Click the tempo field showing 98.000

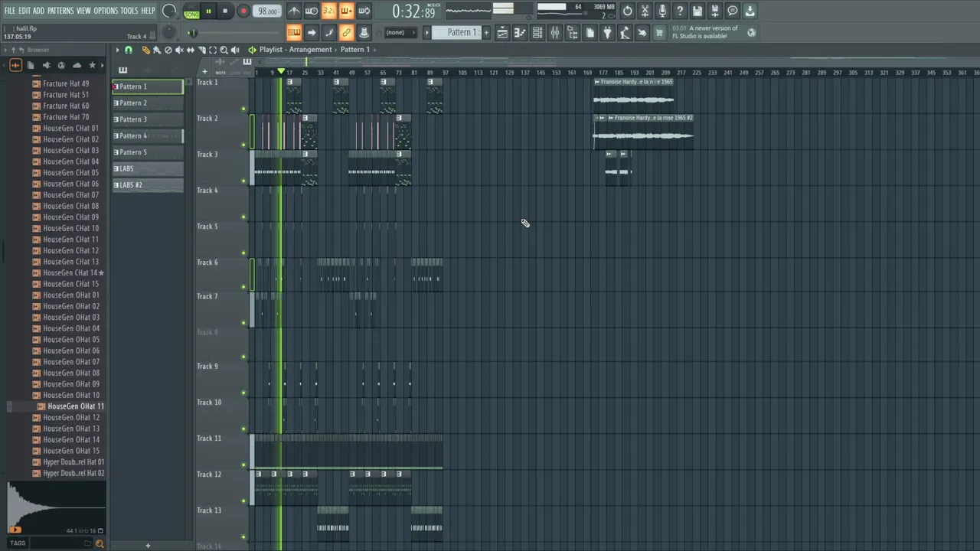point(267,11)
